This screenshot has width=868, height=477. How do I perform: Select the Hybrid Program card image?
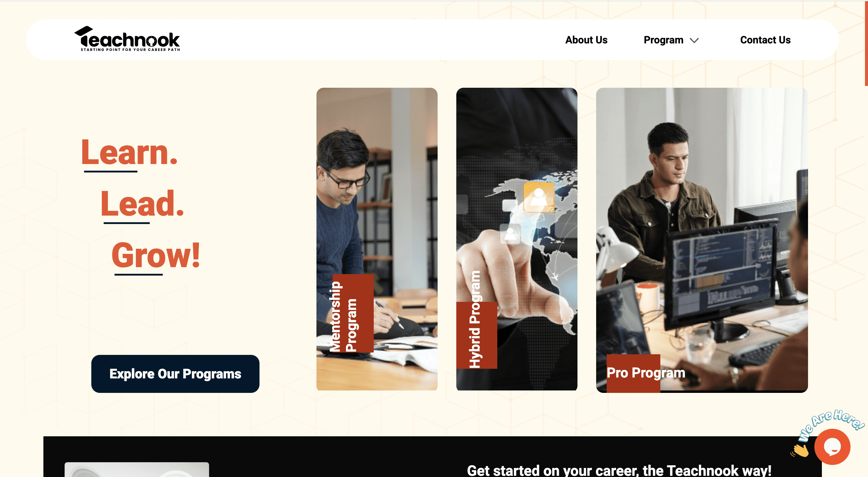coord(517,239)
